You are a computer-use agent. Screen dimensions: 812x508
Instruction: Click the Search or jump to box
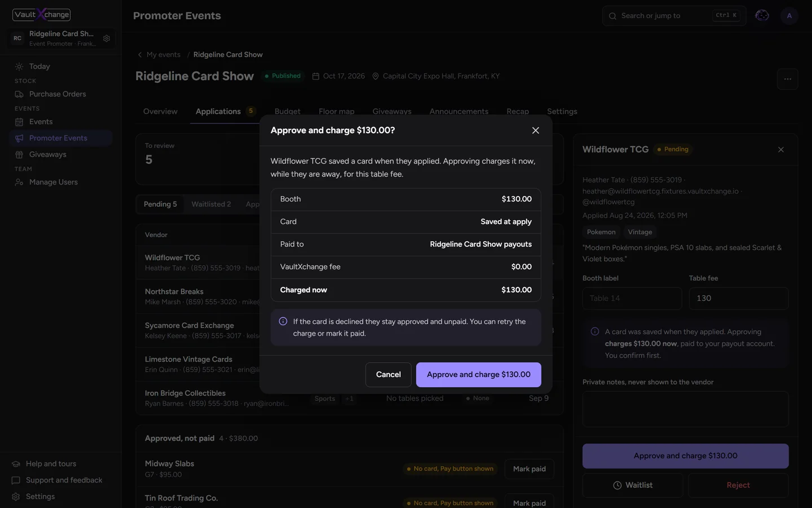pos(674,16)
